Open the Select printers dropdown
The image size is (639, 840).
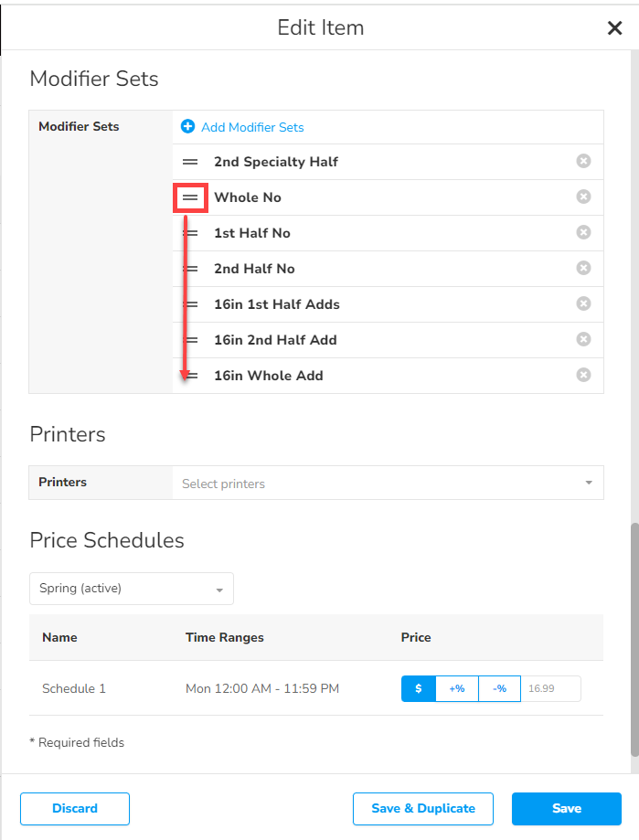coord(388,484)
